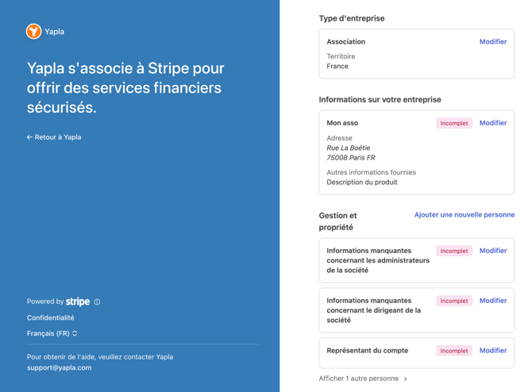The image size is (532, 392).
Task: Click the Incomplet badge for Mon asso
Action: tap(454, 123)
